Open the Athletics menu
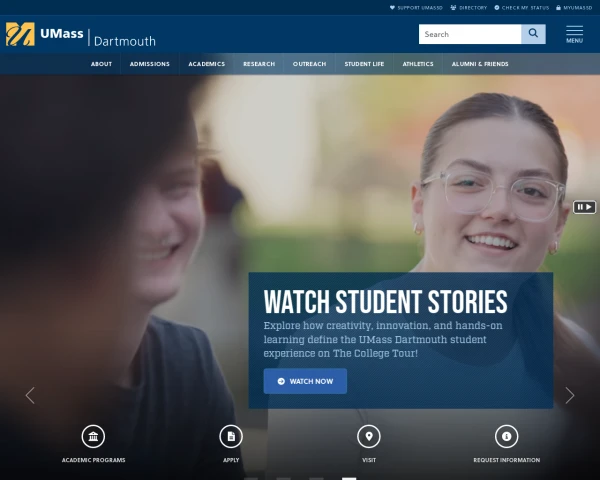The image size is (600, 480). click(418, 64)
